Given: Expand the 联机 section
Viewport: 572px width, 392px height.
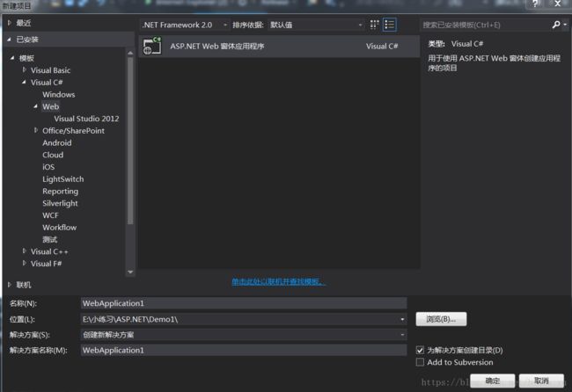Looking at the screenshot, I should [x=10, y=285].
